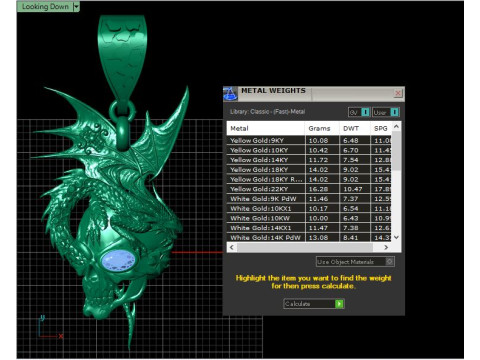Toggle the SV option in Metal Weights
The image size is (480, 360).
359,112
